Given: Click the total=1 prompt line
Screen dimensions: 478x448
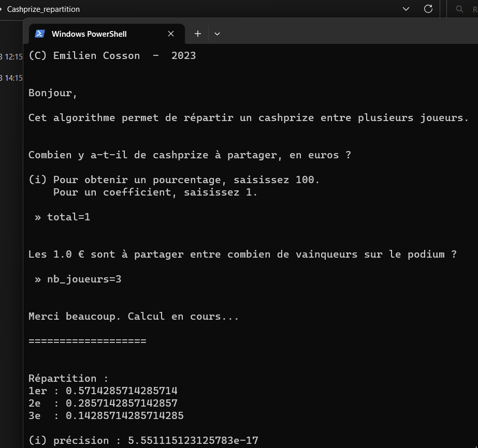Looking at the screenshot, I should tap(62, 217).
